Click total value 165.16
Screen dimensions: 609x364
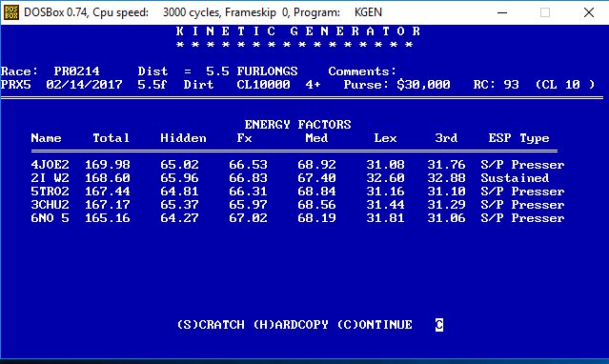[108, 218]
